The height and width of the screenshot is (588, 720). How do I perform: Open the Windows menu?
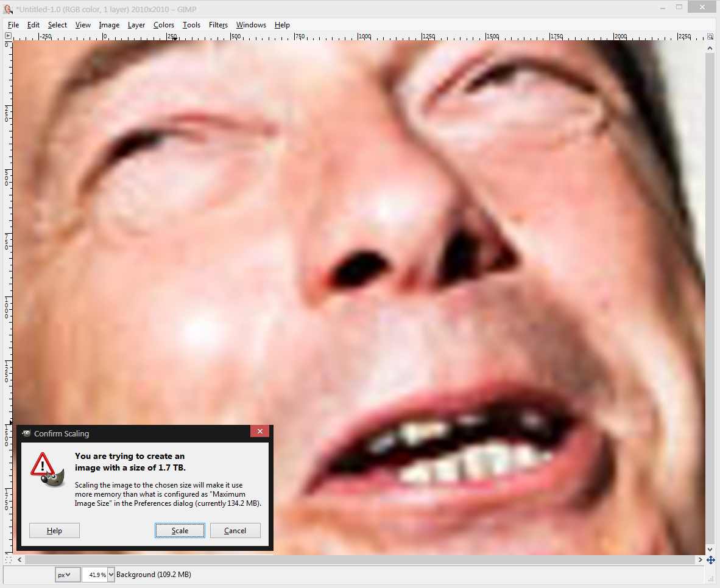click(251, 25)
